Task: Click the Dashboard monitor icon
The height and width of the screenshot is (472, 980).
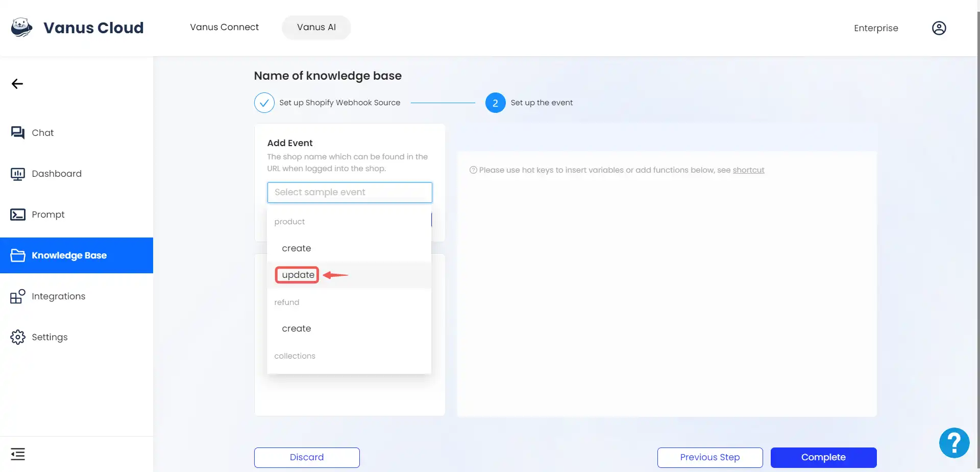Action: [x=18, y=174]
